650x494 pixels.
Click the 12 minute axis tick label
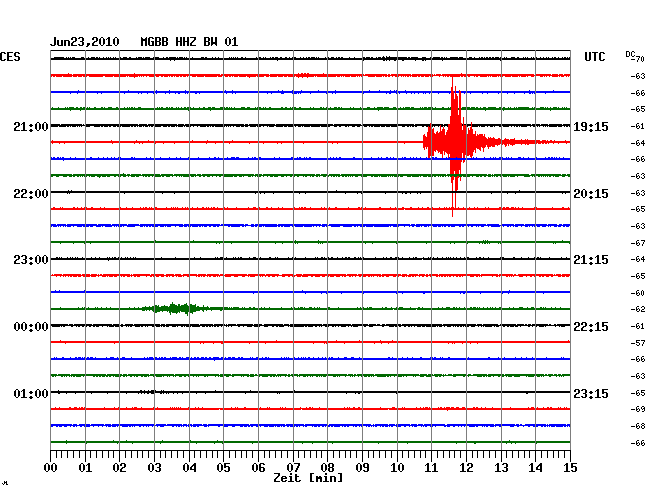coord(466,467)
